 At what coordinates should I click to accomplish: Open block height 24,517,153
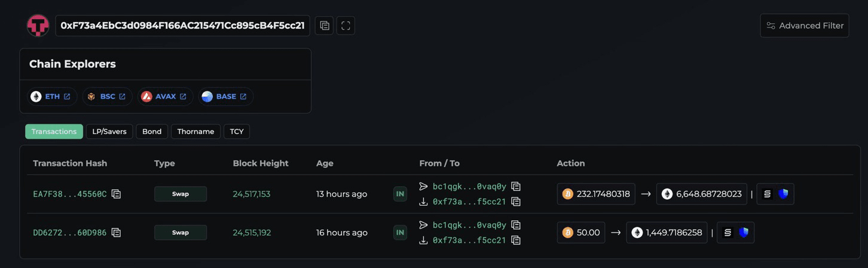pyautogui.click(x=252, y=194)
